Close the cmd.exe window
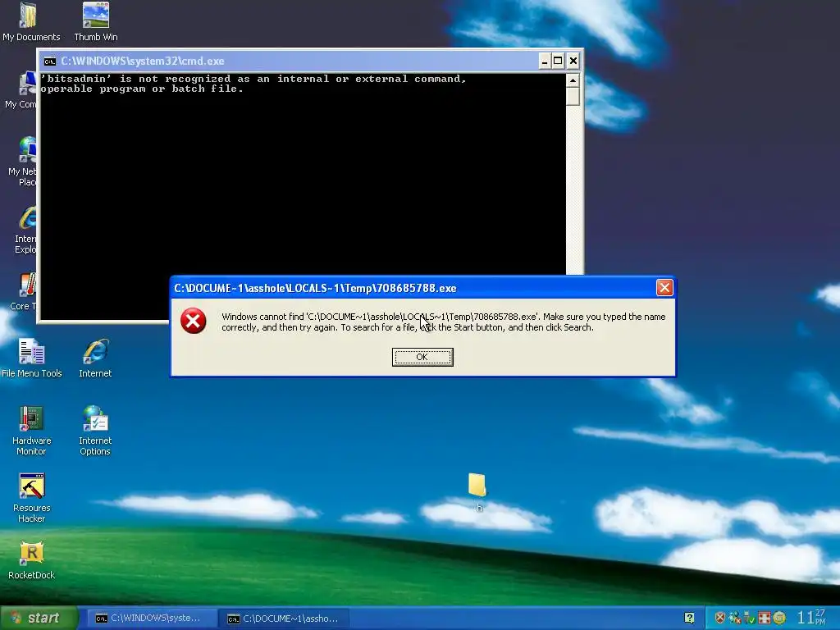The height and width of the screenshot is (630, 840). coord(573,61)
